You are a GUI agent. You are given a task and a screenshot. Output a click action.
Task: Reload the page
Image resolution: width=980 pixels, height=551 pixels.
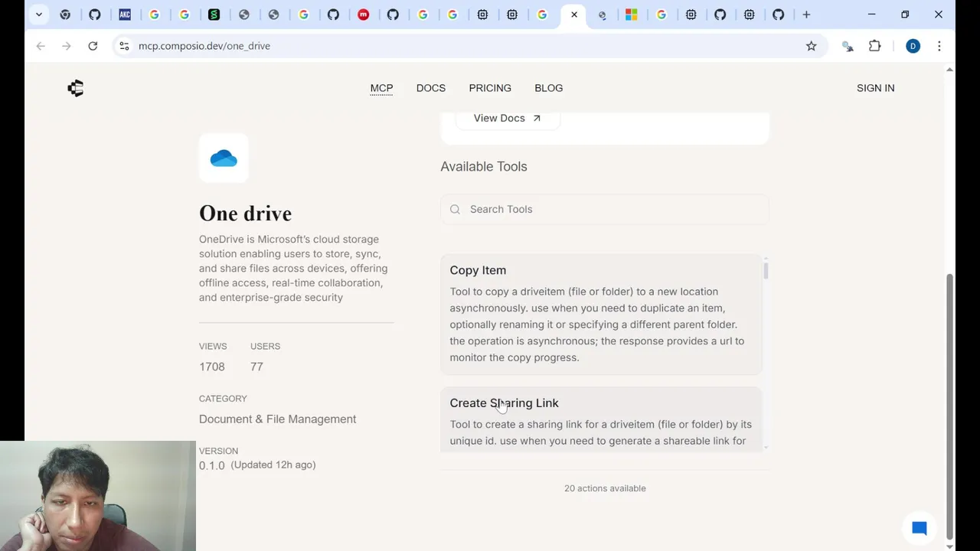pos(93,46)
